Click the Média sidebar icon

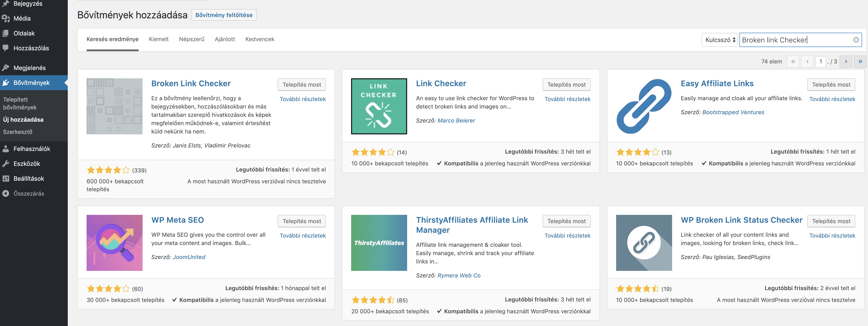[6, 19]
